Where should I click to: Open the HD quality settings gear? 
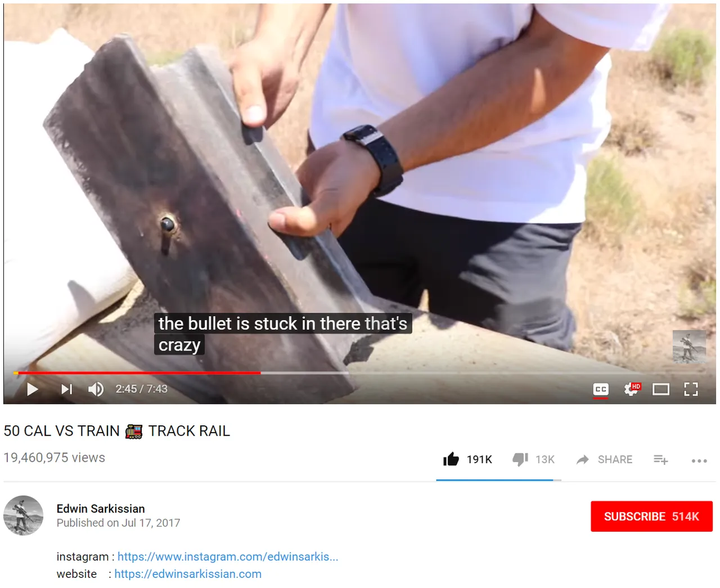point(632,389)
